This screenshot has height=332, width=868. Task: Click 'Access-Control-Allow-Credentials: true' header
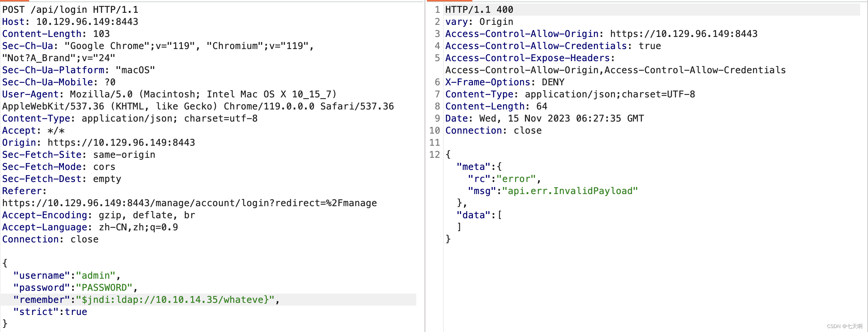(553, 46)
